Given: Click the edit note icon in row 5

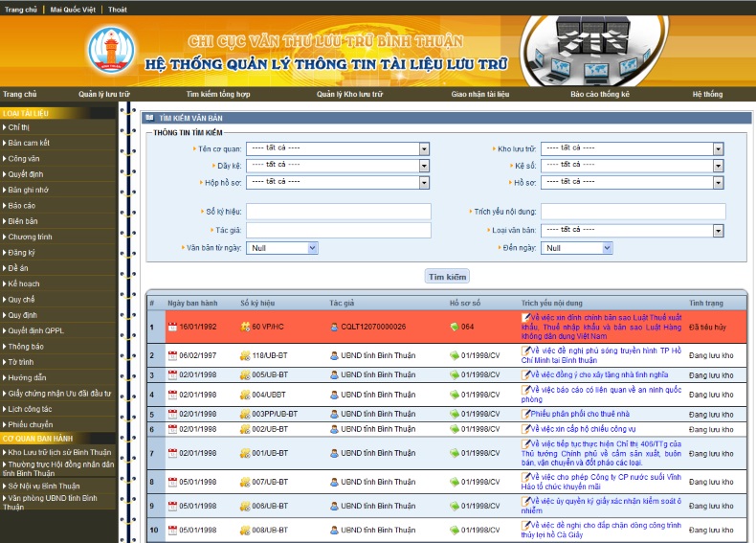Looking at the screenshot, I should click(525, 413).
